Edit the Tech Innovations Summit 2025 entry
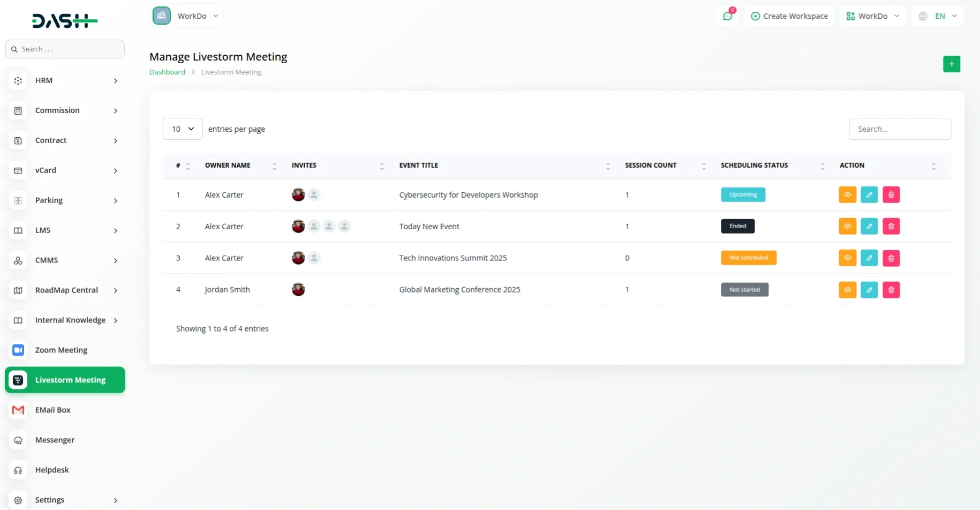980x510 pixels. (869, 258)
